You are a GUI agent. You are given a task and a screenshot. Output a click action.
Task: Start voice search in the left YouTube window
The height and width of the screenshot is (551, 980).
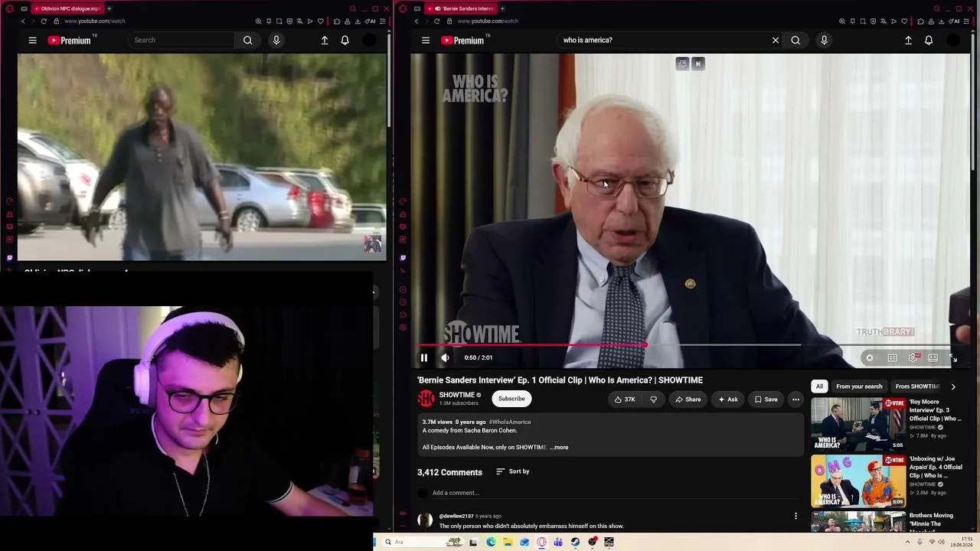pyautogui.click(x=276, y=40)
